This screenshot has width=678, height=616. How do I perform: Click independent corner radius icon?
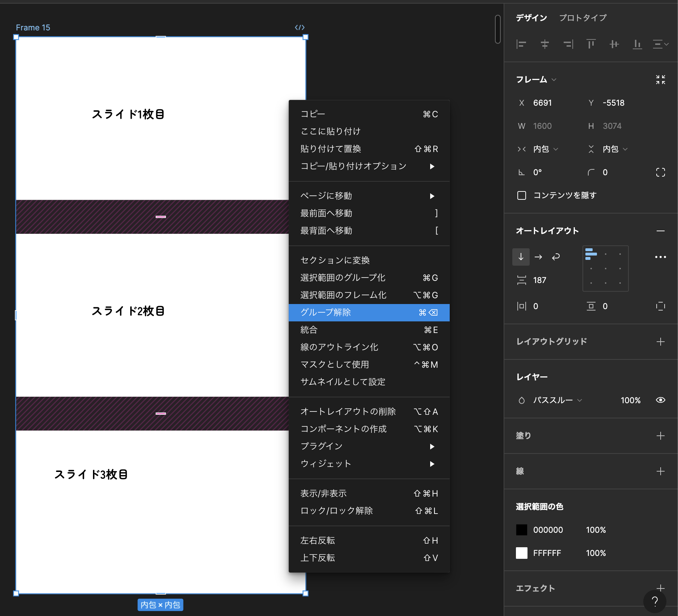[660, 172]
